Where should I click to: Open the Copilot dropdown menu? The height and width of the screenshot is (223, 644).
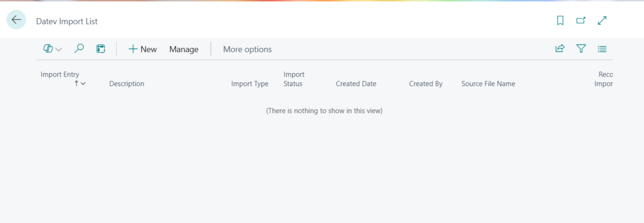click(x=53, y=49)
